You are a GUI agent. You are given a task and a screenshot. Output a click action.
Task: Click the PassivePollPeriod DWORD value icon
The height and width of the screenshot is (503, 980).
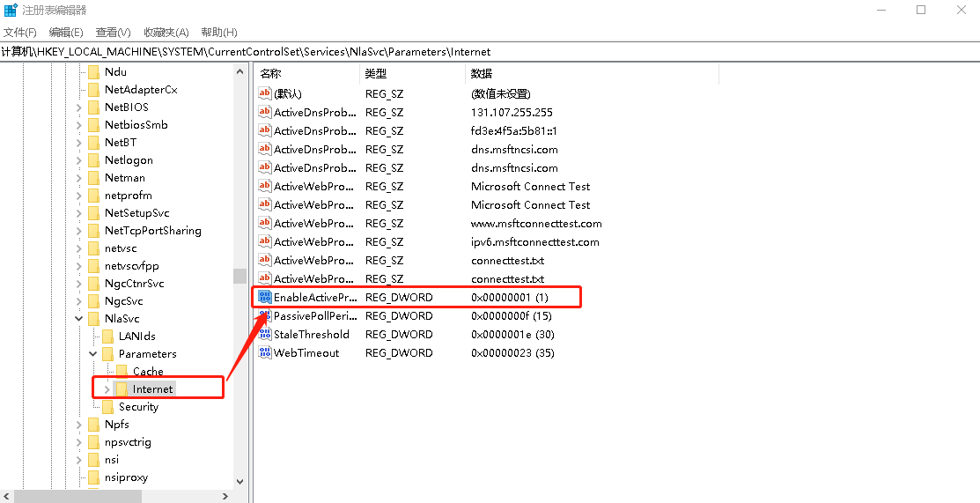[x=265, y=316]
